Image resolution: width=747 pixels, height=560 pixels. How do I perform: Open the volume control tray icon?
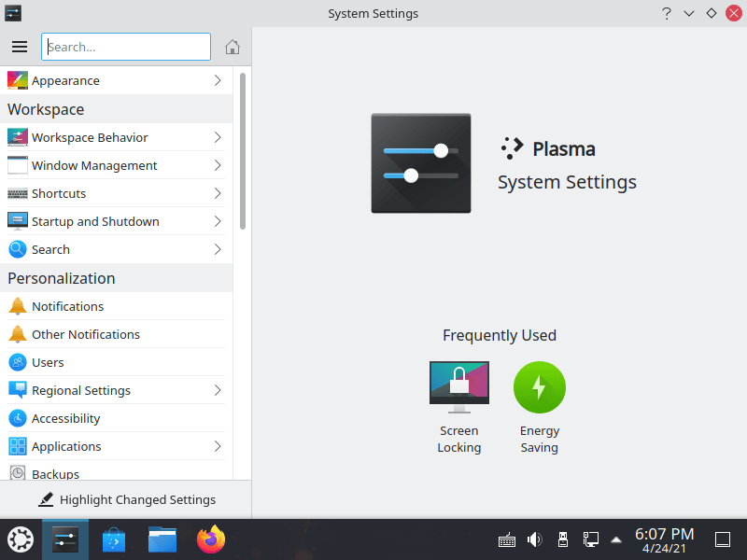coord(534,539)
